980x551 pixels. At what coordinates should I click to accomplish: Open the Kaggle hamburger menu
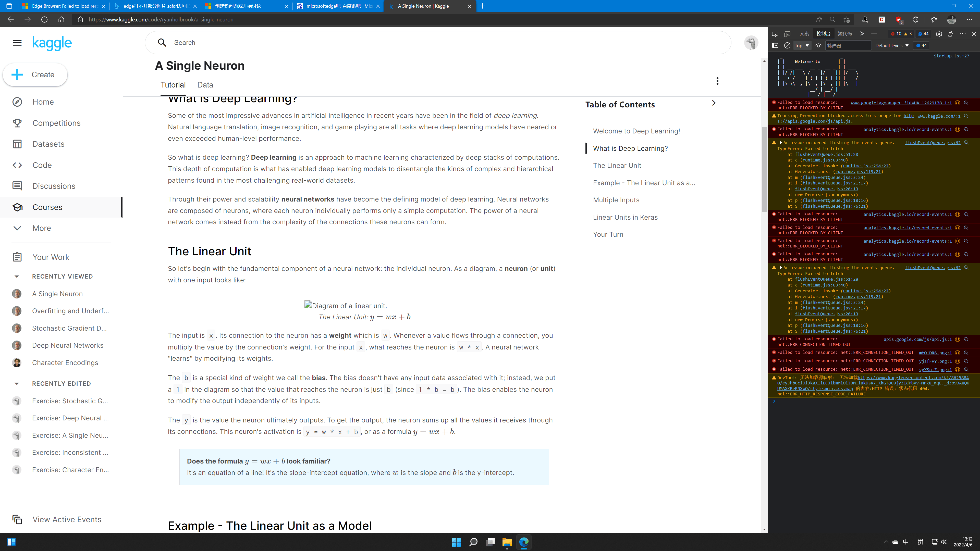coord(17,43)
